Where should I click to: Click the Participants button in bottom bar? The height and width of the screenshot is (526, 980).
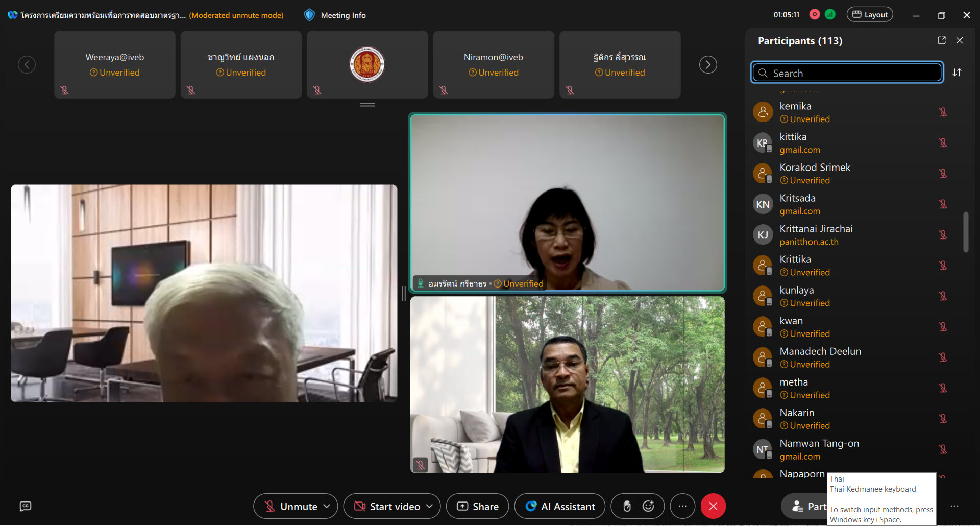[804, 506]
